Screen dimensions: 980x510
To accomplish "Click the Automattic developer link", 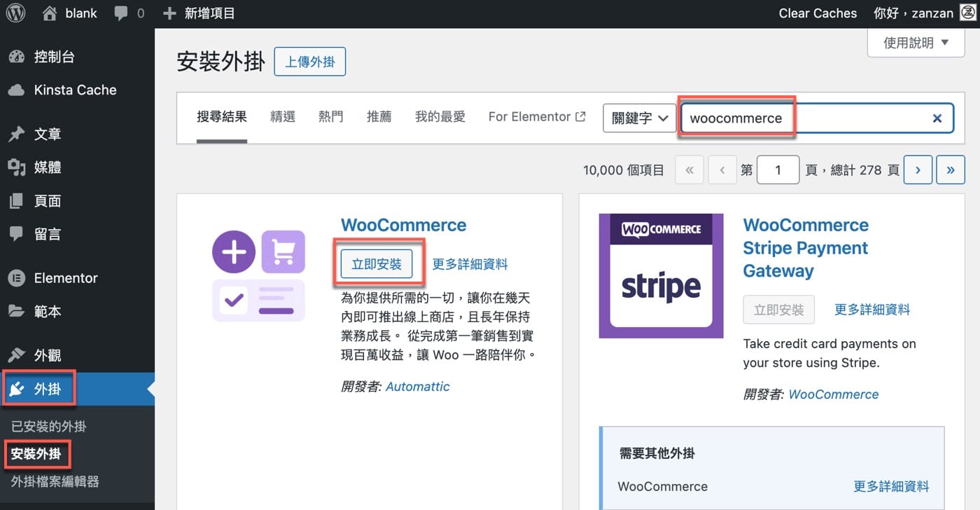I will [x=418, y=387].
